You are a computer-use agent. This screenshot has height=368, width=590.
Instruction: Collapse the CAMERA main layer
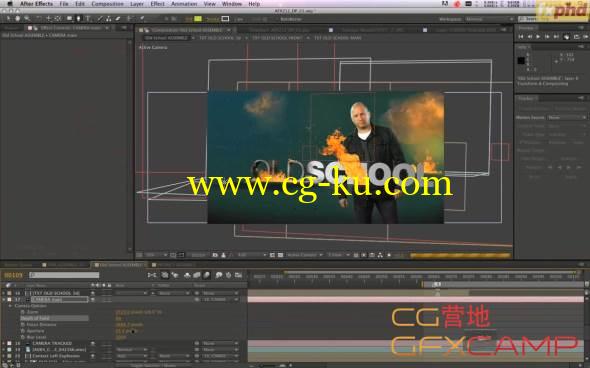[4, 300]
